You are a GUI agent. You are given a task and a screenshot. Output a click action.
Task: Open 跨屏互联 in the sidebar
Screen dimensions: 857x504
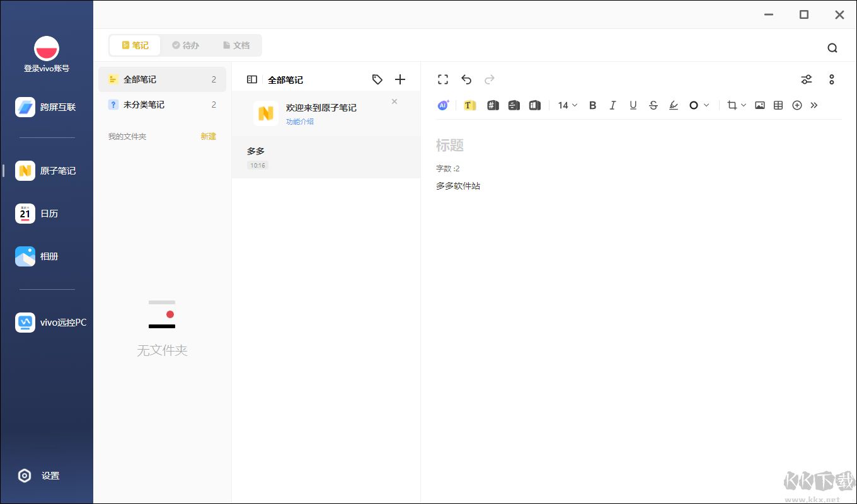[47, 107]
